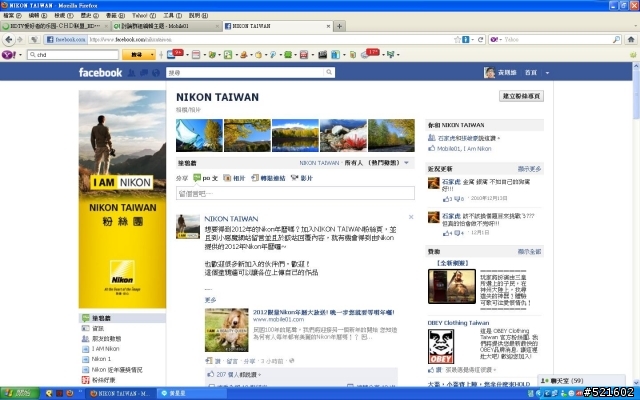640x400 pixels.
Task: Open the Facebook chat bar
Action: tap(581, 380)
